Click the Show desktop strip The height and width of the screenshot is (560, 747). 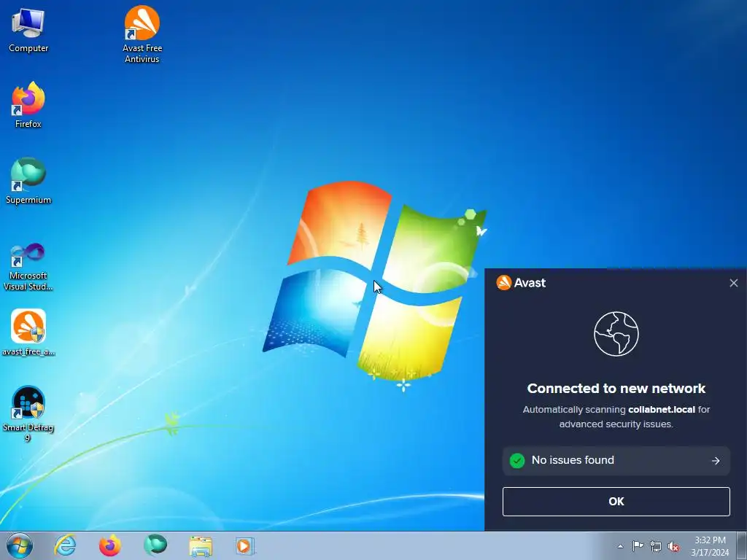coord(742,545)
